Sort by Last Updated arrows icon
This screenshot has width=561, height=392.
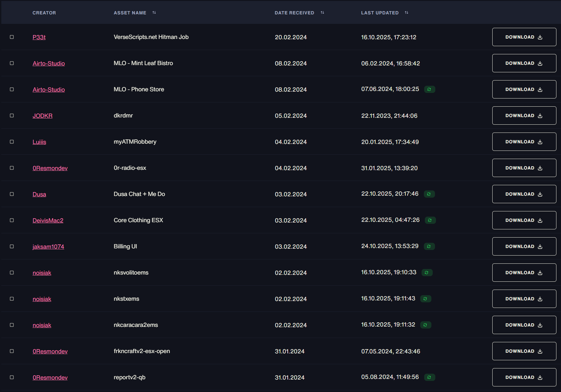[407, 13]
